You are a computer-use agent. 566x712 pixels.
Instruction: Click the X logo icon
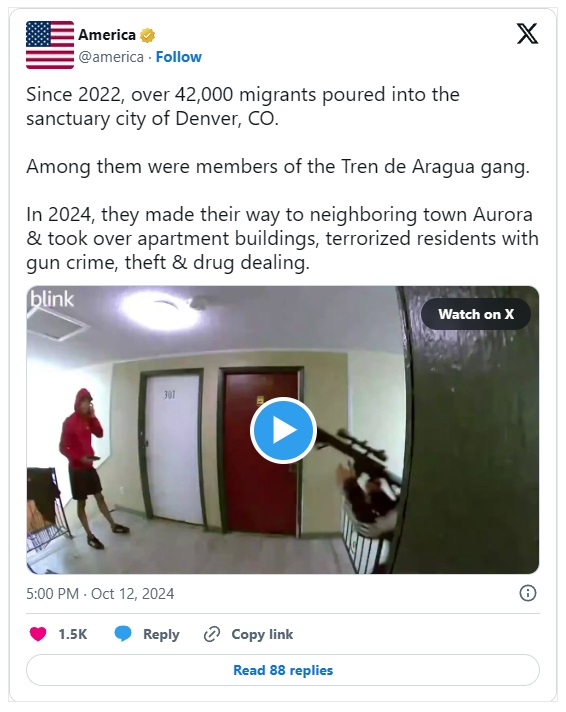527,34
